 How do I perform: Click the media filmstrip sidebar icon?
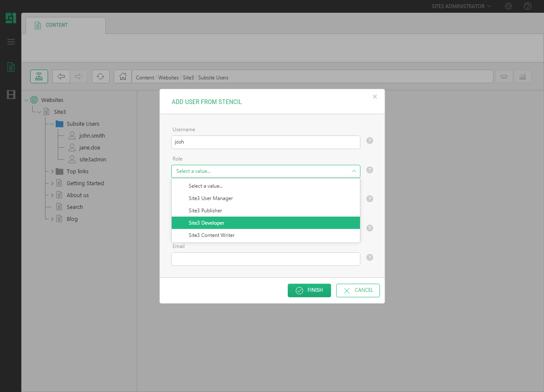(x=11, y=95)
